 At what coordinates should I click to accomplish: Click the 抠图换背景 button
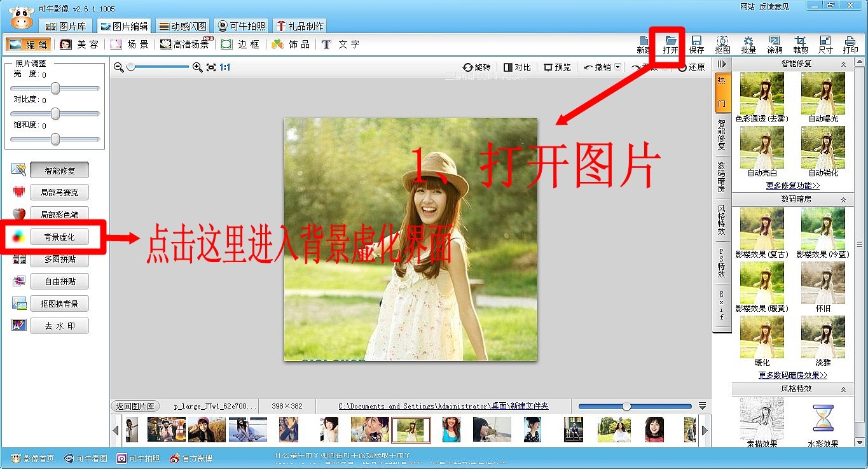[x=59, y=304]
